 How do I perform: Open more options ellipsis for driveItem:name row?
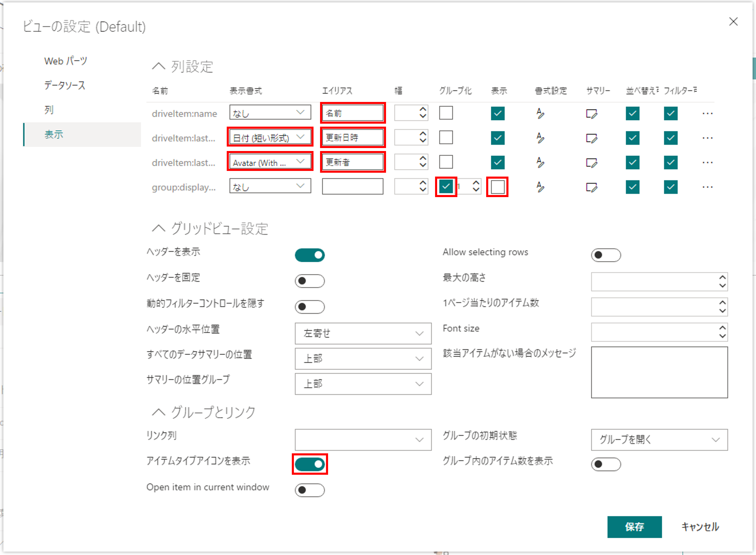click(707, 114)
